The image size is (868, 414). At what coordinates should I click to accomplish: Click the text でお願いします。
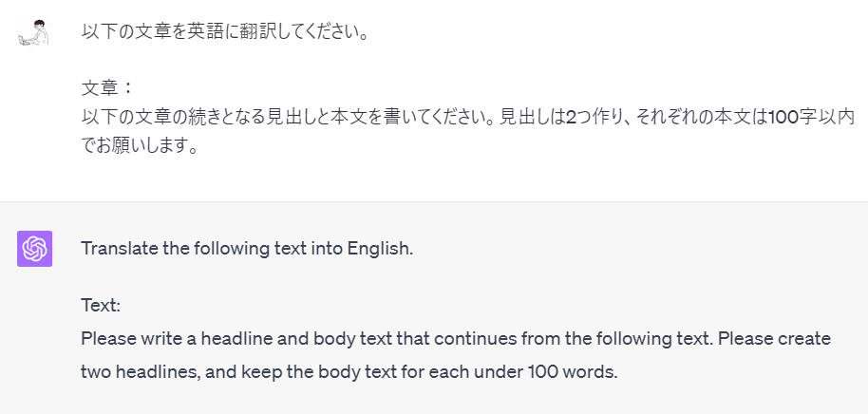[x=140, y=145]
